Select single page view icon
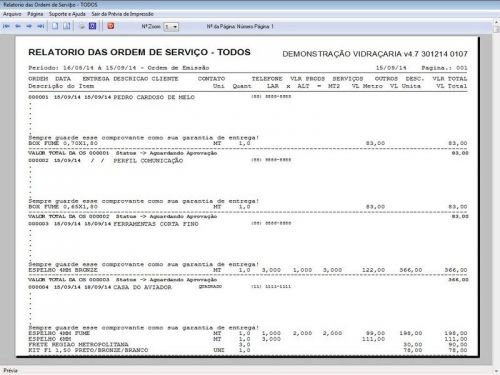500x375 pixels. tap(55, 26)
